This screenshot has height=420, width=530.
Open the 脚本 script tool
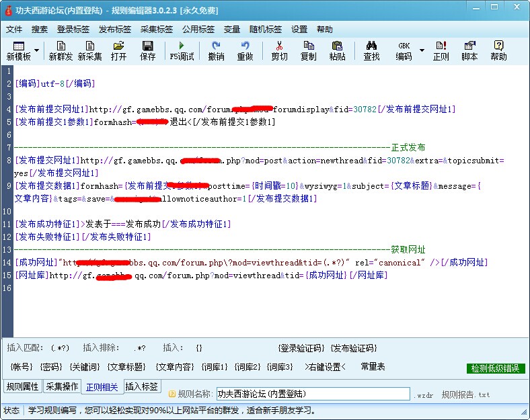coord(470,50)
